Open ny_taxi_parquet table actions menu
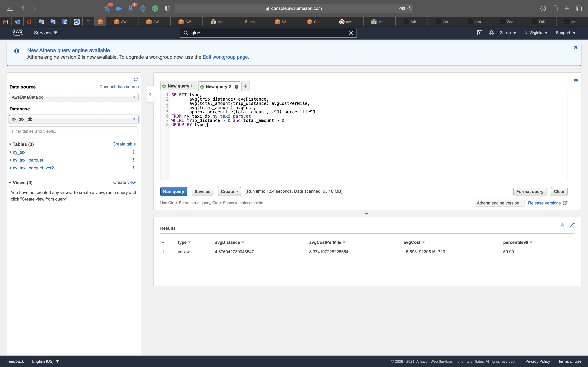Image resolution: width=588 pixels, height=367 pixels. click(133, 160)
